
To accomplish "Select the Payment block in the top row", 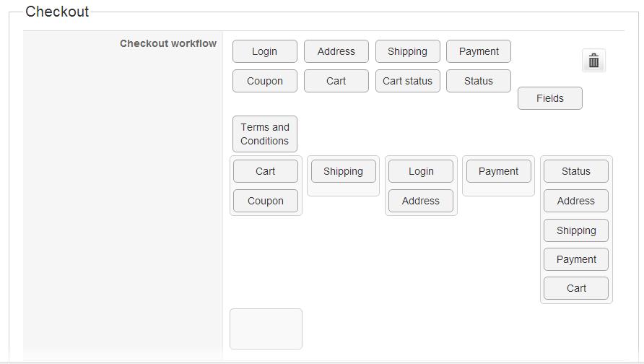I will [x=479, y=51].
